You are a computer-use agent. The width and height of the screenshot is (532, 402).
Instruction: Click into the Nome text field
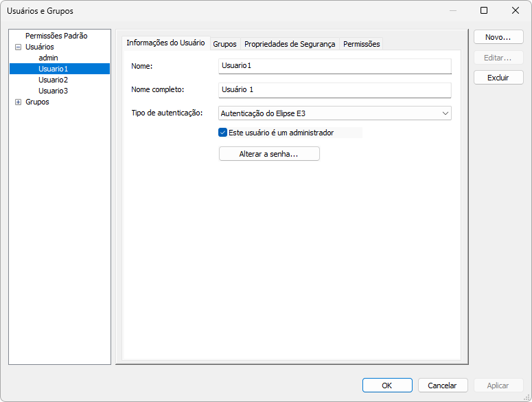334,66
